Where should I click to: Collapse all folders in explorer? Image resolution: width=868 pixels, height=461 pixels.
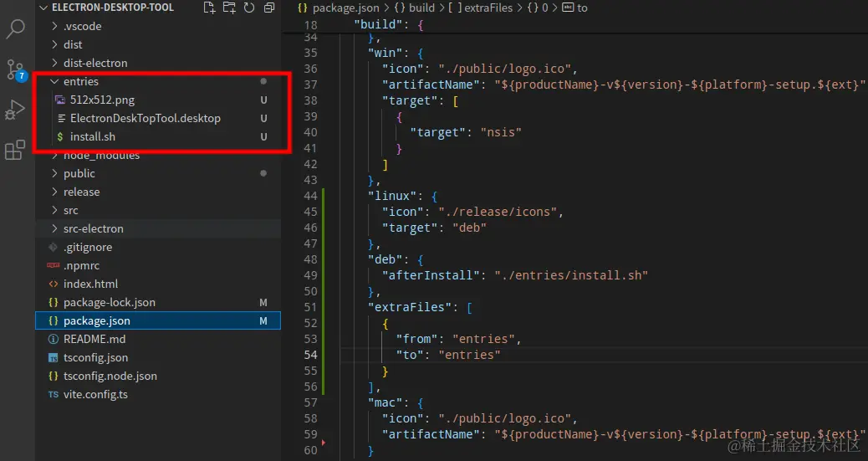(269, 8)
